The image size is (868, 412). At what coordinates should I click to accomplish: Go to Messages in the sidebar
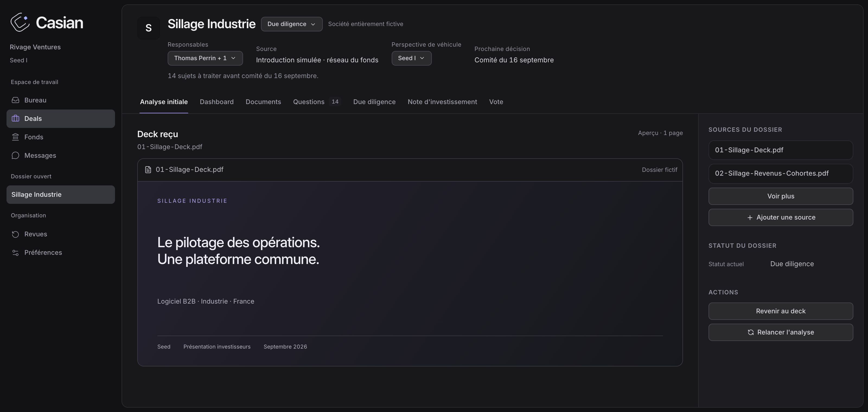point(61,156)
